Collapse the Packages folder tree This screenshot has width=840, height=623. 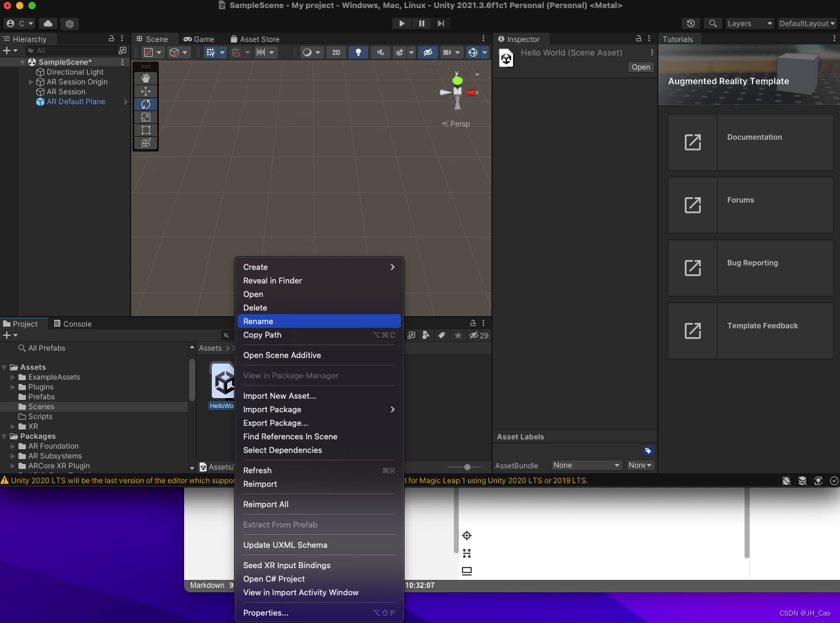(x=4, y=436)
